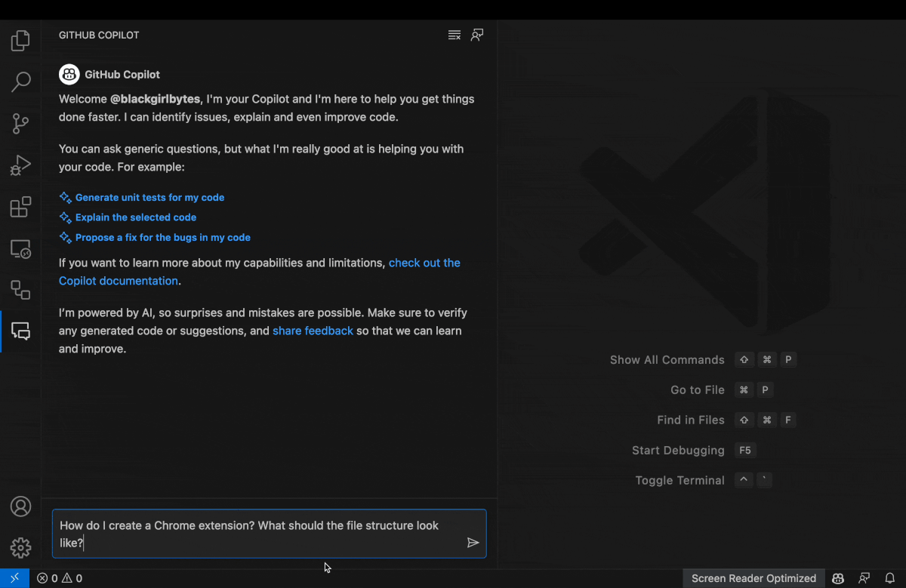The width and height of the screenshot is (906, 588).
Task: Click Explain the selected code
Action: [135, 217]
